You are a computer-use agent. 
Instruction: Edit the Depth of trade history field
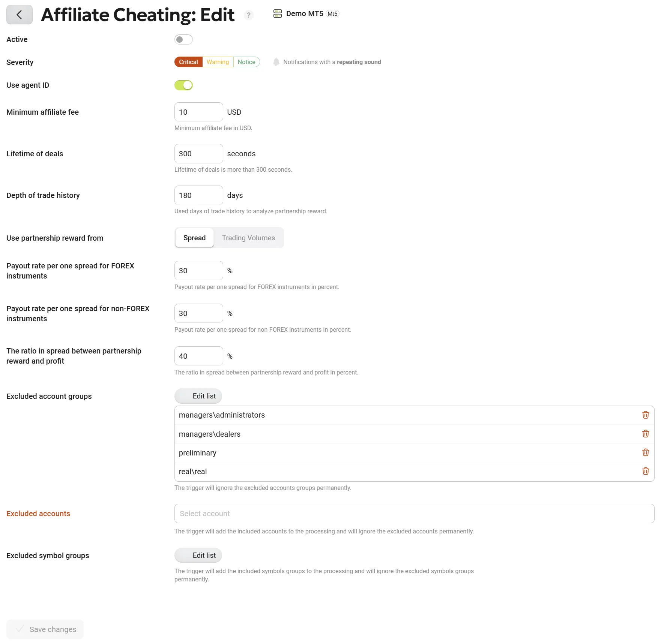tap(198, 195)
